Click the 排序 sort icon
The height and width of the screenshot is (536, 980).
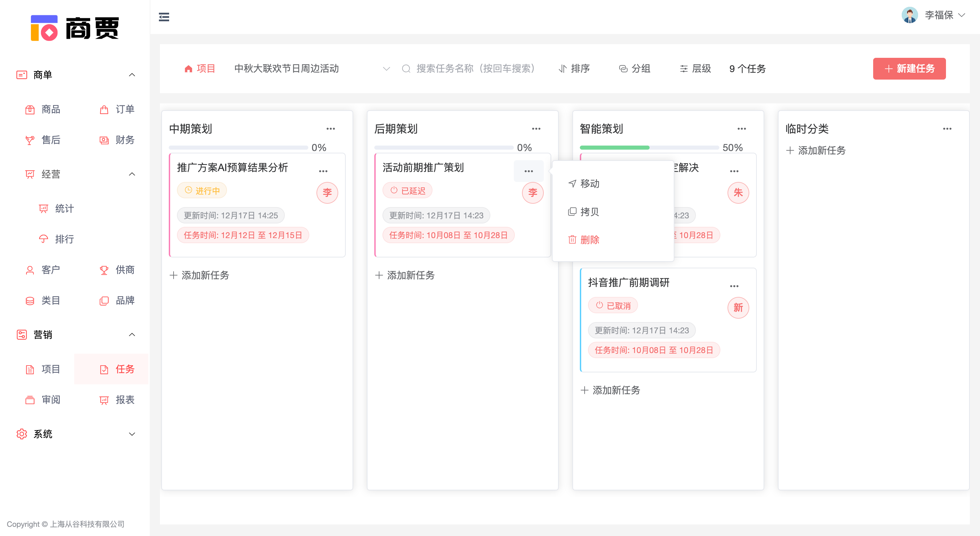coord(563,69)
